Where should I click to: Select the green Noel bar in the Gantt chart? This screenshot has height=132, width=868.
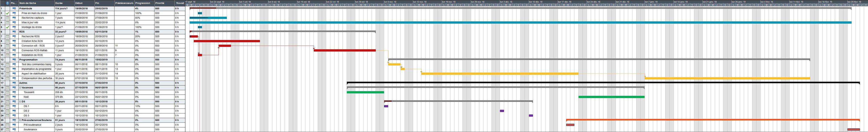tap(611, 97)
